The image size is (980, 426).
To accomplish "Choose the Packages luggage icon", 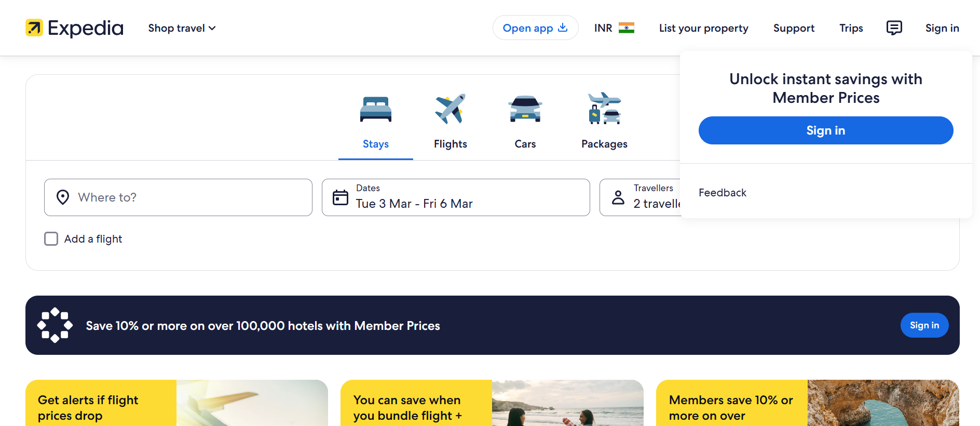I will 604,110.
